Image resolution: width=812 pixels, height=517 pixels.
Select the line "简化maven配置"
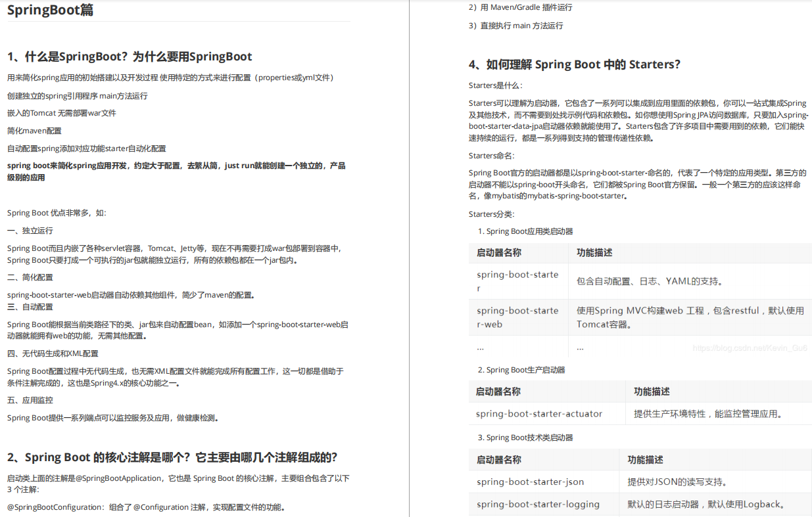[x=34, y=131]
